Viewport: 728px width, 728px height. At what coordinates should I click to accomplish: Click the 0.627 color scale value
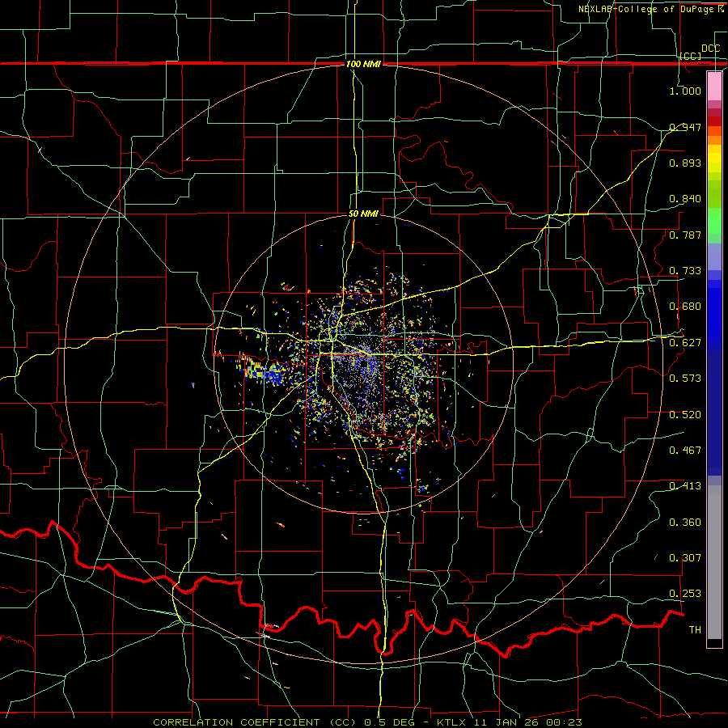tap(685, 343)
